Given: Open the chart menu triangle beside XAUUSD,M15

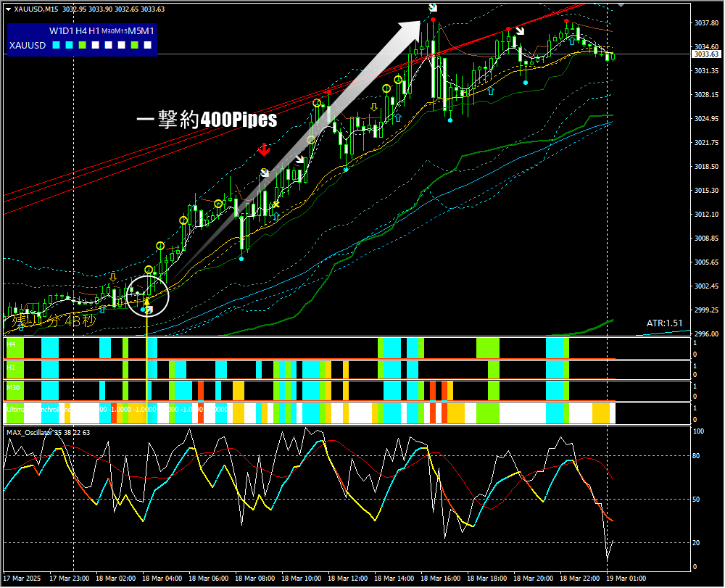Looking at the screenshot, I should click(x=8, y=9).
